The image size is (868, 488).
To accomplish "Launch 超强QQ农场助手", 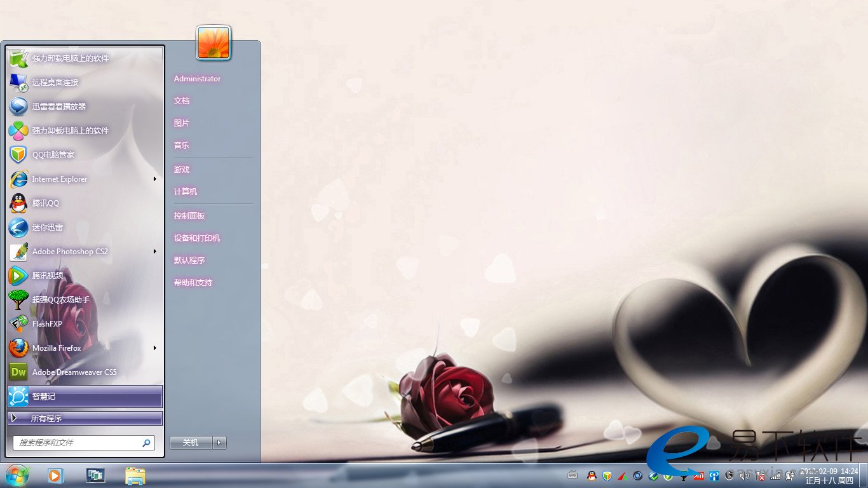I will (x=85, y=300).
